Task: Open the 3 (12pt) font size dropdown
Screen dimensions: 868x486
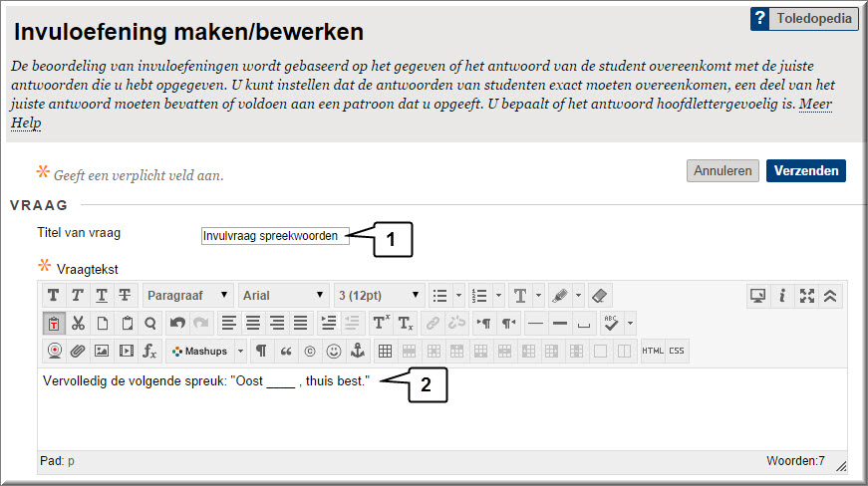Action: tap(379, 295)
